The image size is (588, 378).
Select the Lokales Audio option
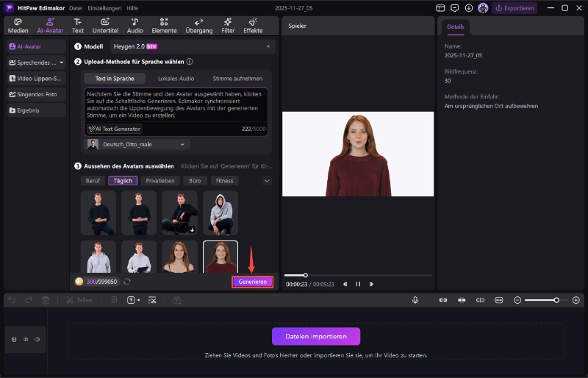point(176,79)
